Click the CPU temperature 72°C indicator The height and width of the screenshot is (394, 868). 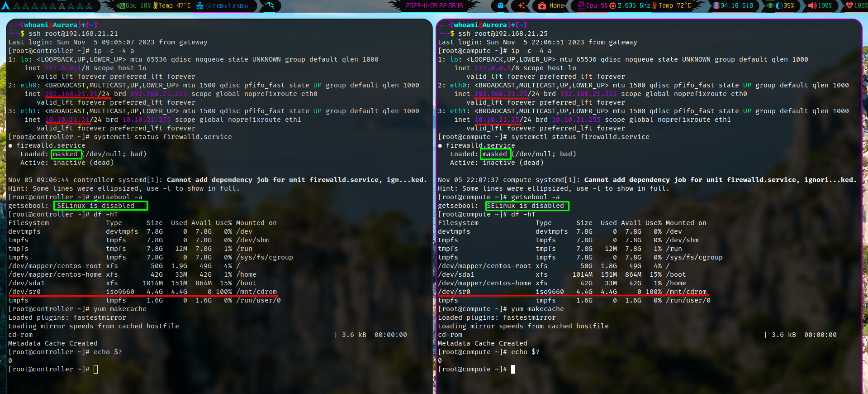pos(671,6)
